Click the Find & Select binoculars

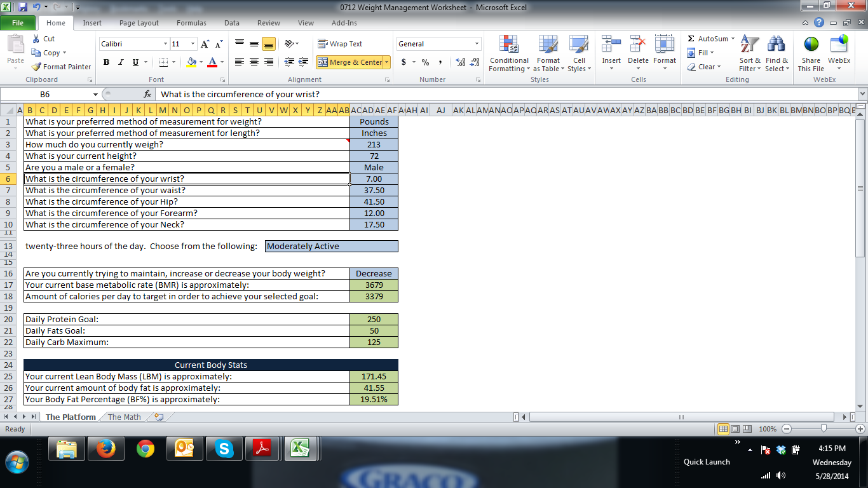pyautogui.click(x=776, y=53)
